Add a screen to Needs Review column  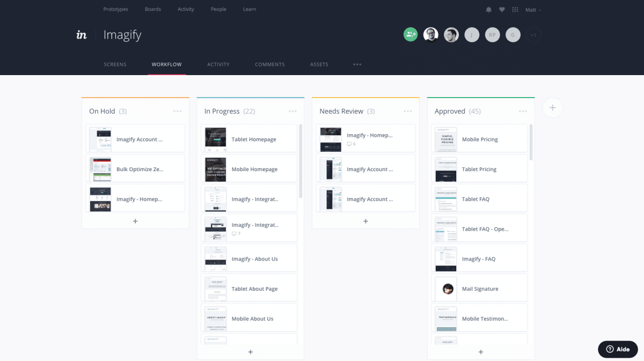click(x=365, y=221)
